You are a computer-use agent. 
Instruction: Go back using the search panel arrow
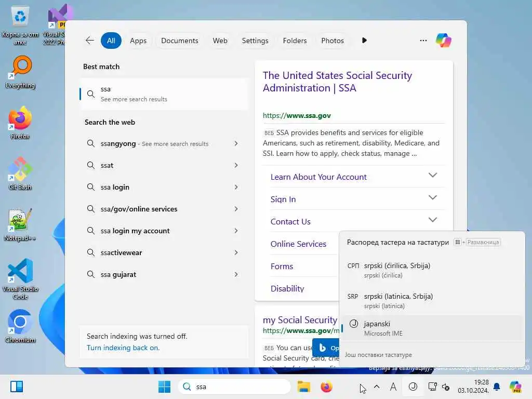coord(89,41)
